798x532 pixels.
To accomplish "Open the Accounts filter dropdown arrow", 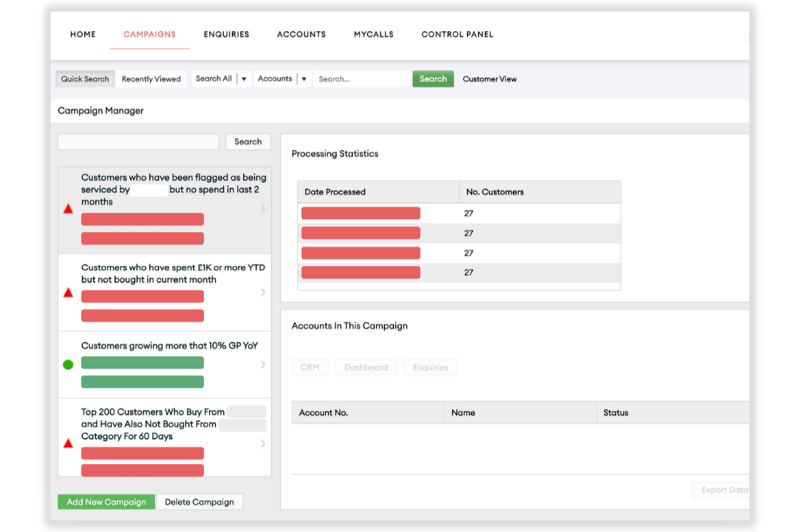I will tap(304, 79).
